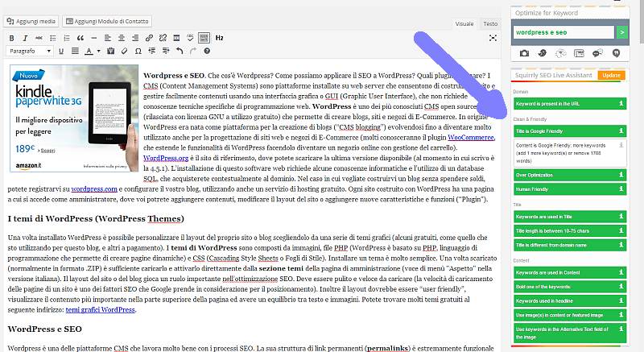The height and width of the screenshot is (352, 644).
Task: Open Squirrly wiki search icon
Action: point(560,53)
